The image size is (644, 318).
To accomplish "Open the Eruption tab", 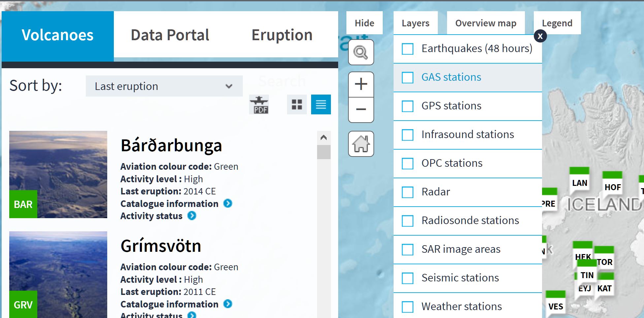I will coord(282,35).
